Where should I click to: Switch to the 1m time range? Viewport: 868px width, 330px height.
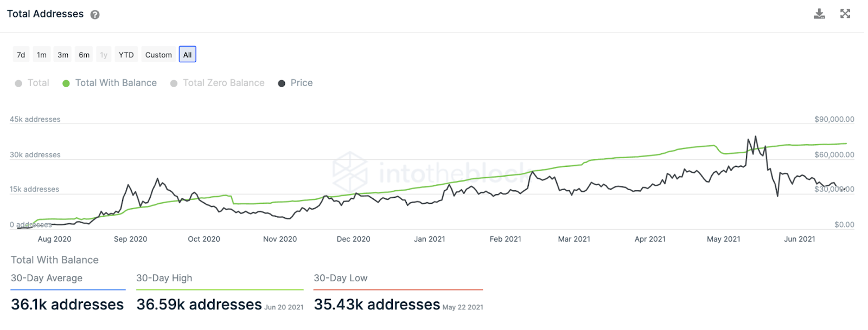(x=42, y=55)
